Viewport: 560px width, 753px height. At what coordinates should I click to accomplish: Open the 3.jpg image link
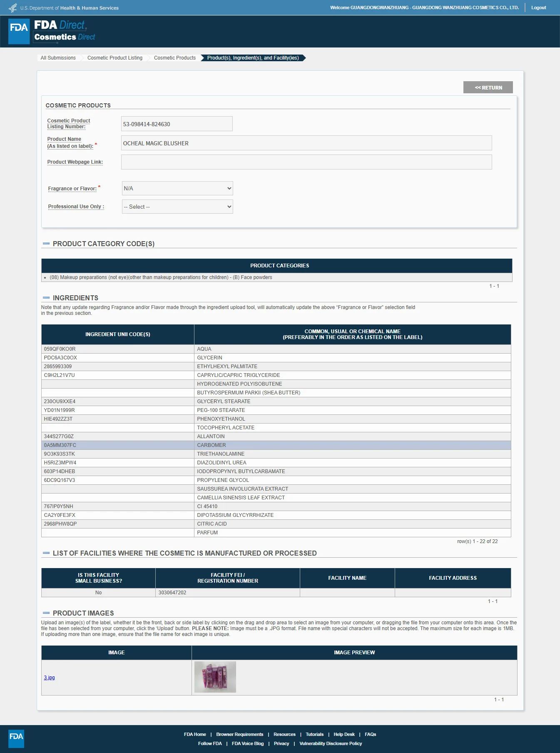(x=50, y=678)
